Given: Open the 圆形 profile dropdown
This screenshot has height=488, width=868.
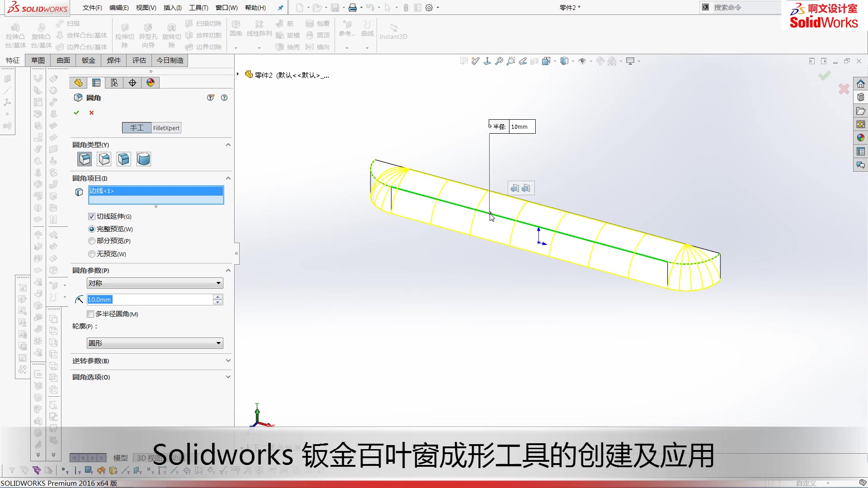Looking at the screenshot, I should tap(218, 343).
